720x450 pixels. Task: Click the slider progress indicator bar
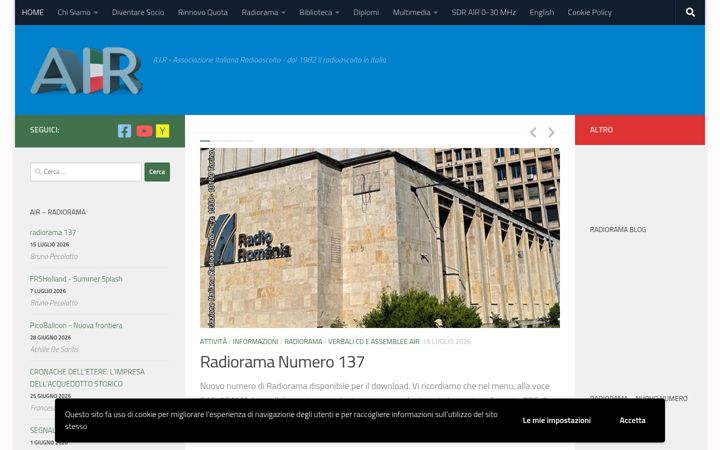point(227,141)
